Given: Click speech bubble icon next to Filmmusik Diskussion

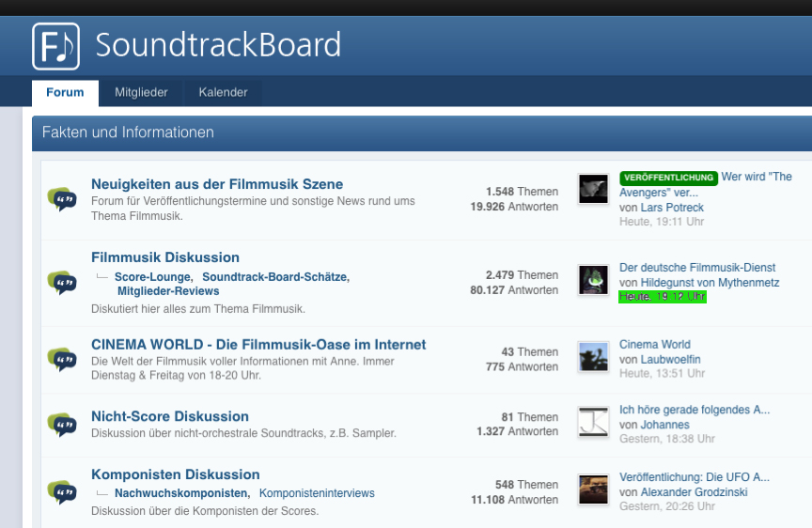Looking at the screenshot, I should click(62, 282).
